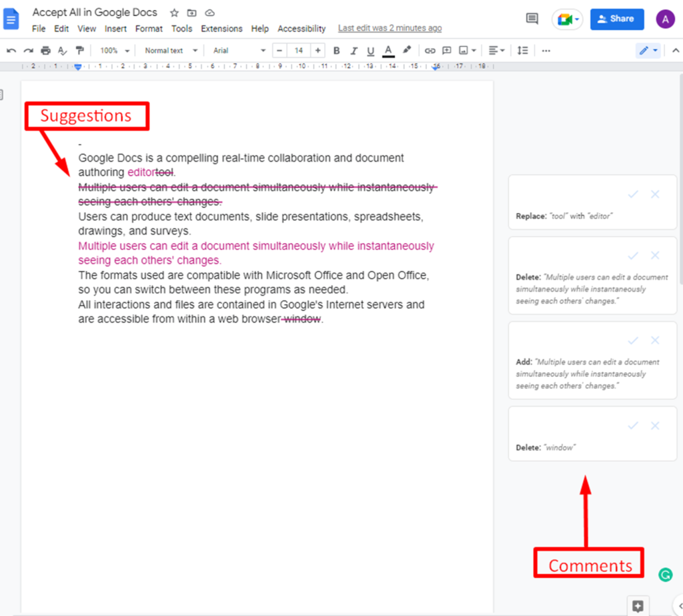Accept the Delete window suggestion
Image resolution: width=683 pixels, height=616 pixels.
click(x=633, y=426)
